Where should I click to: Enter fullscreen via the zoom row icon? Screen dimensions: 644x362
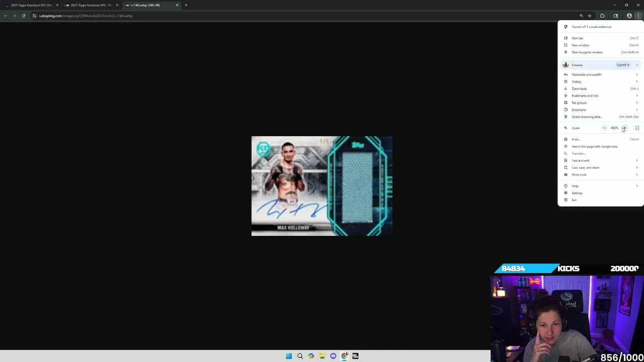(x=637, y=128)
